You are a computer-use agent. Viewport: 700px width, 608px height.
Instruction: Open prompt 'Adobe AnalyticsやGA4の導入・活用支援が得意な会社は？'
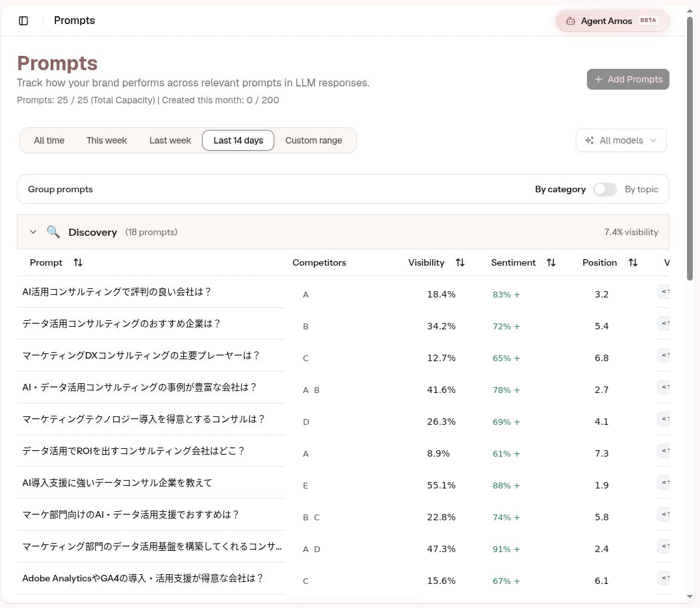[142, 578]
